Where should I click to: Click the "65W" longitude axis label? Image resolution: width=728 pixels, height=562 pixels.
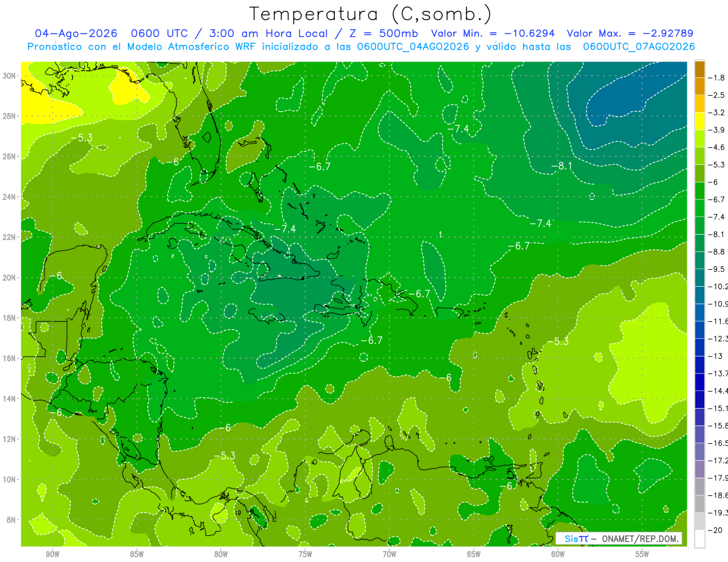(x=474, y=554)
